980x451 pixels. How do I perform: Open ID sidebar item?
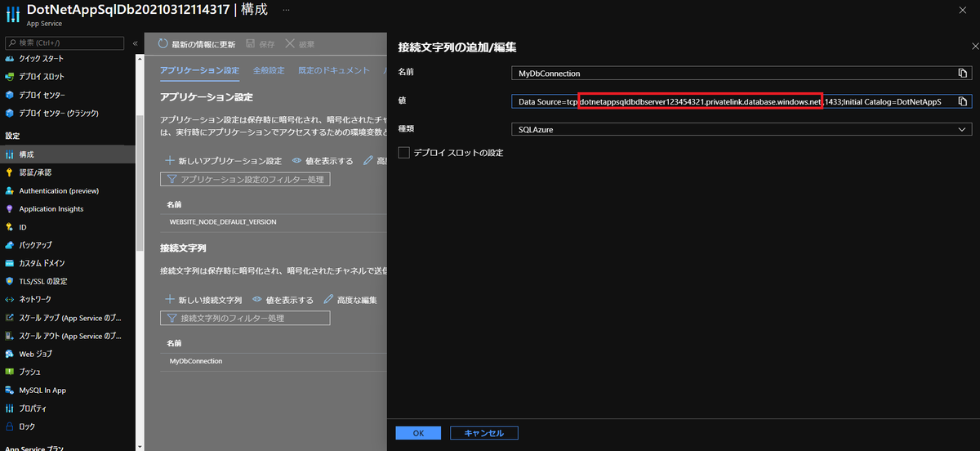coord(23,227)
